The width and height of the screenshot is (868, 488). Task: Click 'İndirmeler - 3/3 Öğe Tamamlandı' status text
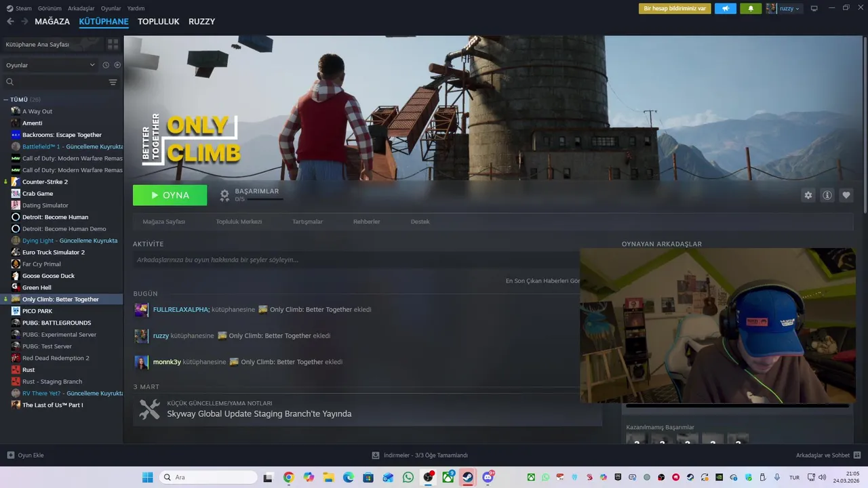tap(426, 455)
